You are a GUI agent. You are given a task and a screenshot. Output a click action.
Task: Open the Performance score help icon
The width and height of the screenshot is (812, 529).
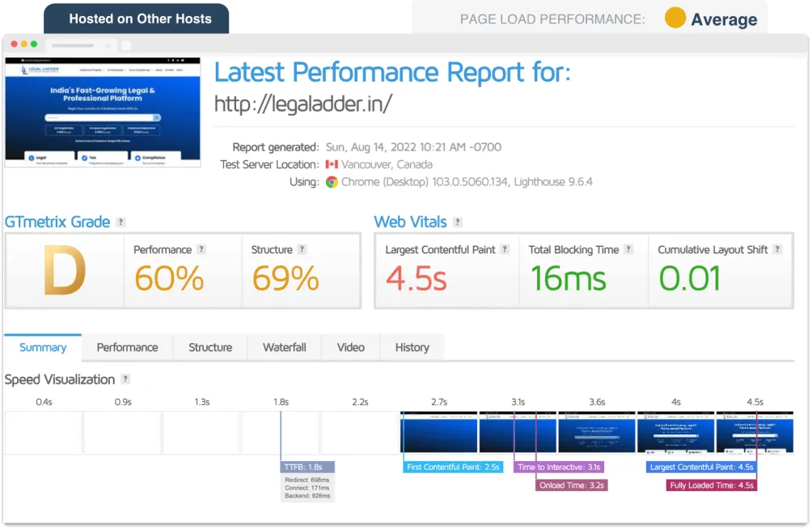[x=201, y=249]
